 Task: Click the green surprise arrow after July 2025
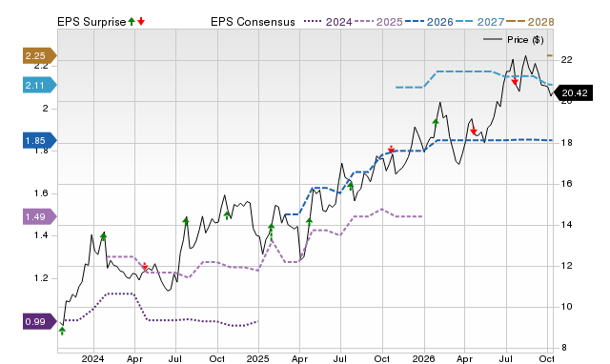click(x=351, y=186)
